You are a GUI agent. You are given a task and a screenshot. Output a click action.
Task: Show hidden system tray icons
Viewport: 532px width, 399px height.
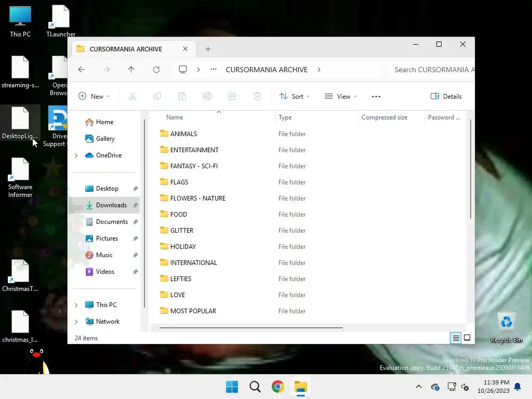419,387
